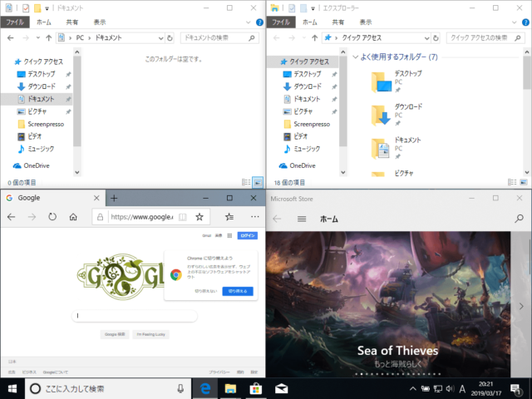This screenshot has width=532, height=399.
Task: Expand the ribbon in Documents window
Action: click(249, 22)
